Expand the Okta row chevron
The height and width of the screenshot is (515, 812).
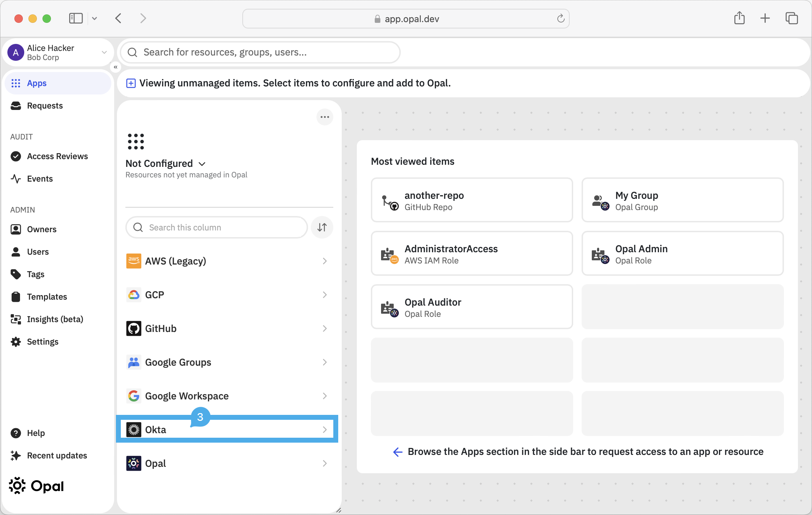point(325,430)
